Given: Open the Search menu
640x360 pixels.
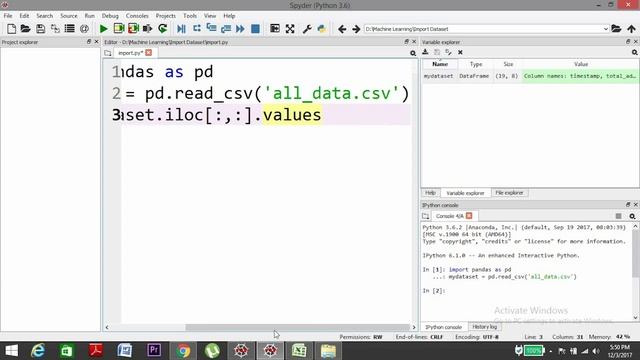Looking at the screenshot, I should tap(44, 16).
